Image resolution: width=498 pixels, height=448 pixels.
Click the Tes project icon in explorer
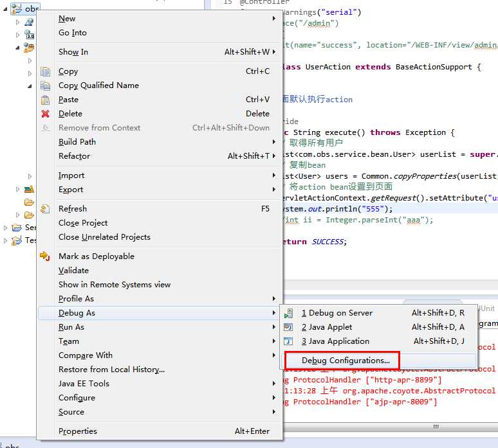pos(17,240)
